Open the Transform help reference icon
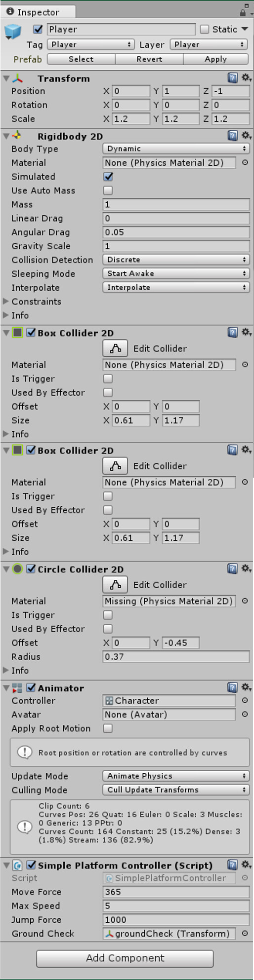The width and height of the screenshot is (254, 980). click(233, 78)
